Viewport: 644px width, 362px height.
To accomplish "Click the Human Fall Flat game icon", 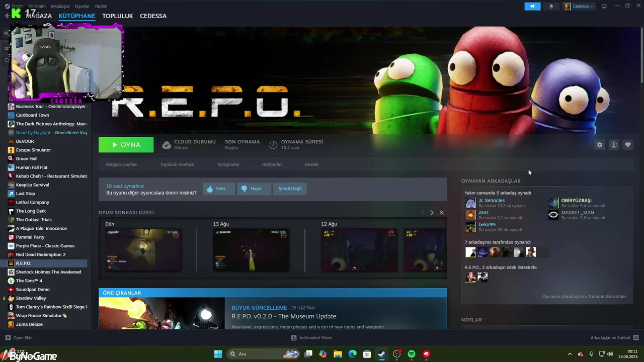I will (x=11, y=167).
